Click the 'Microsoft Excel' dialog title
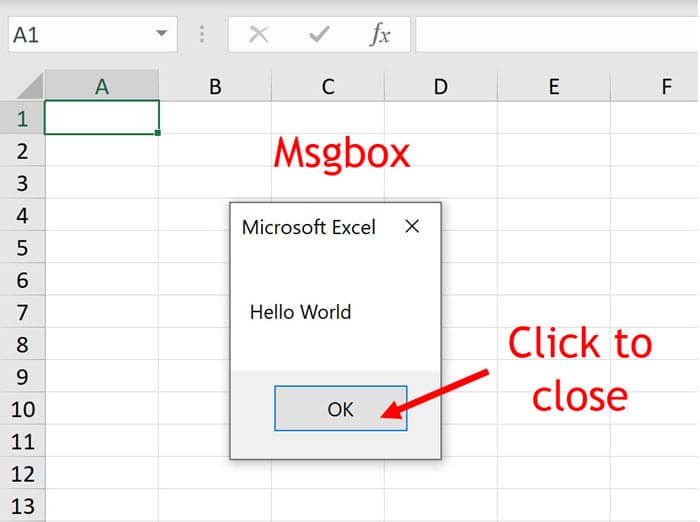 point(308,227)
